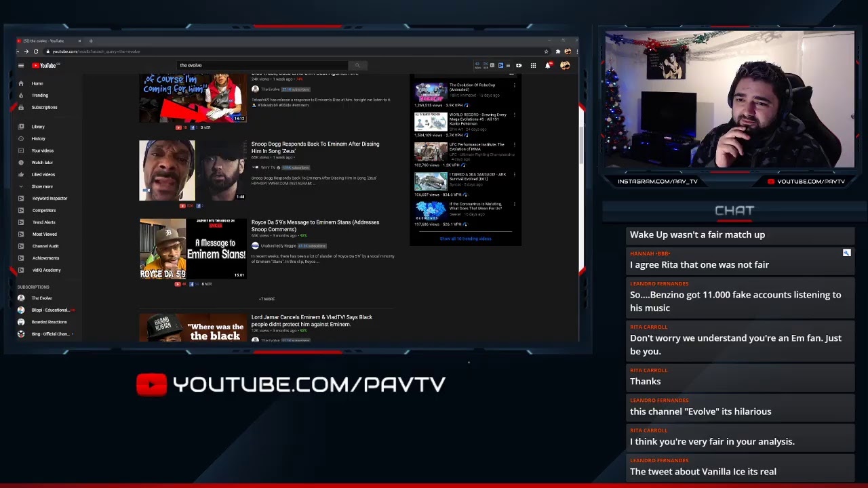Click the YouTube search input field
Screen dimensions: 868x488
point(262,66)
